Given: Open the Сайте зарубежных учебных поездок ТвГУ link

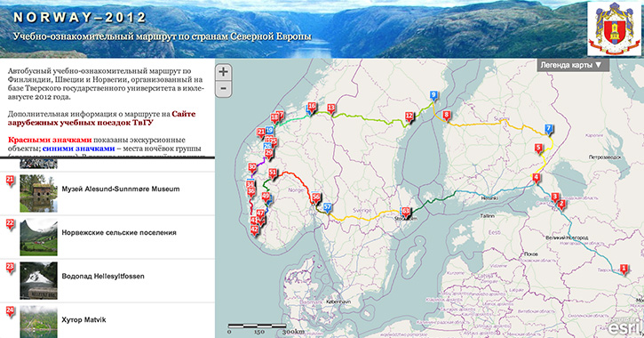Looking at the screenshot, I should click(x=101, y=118).
